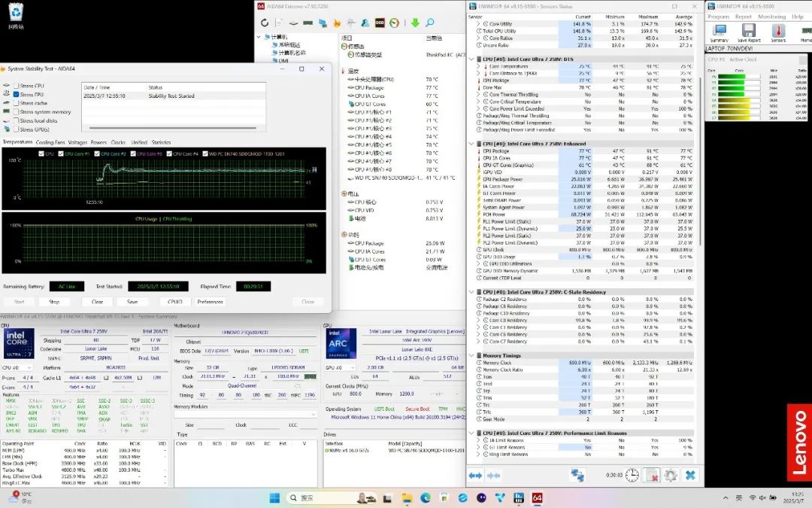Click the vertical scrollbar in HWiNFO Sensors list
Viewport: 812px width, 508px height.
(700, 161)
